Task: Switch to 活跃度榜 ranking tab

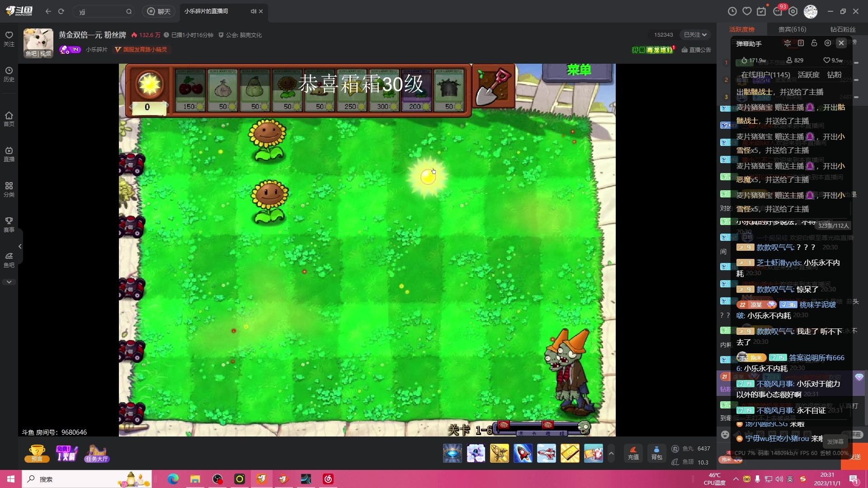Action: tap(742, 29)
